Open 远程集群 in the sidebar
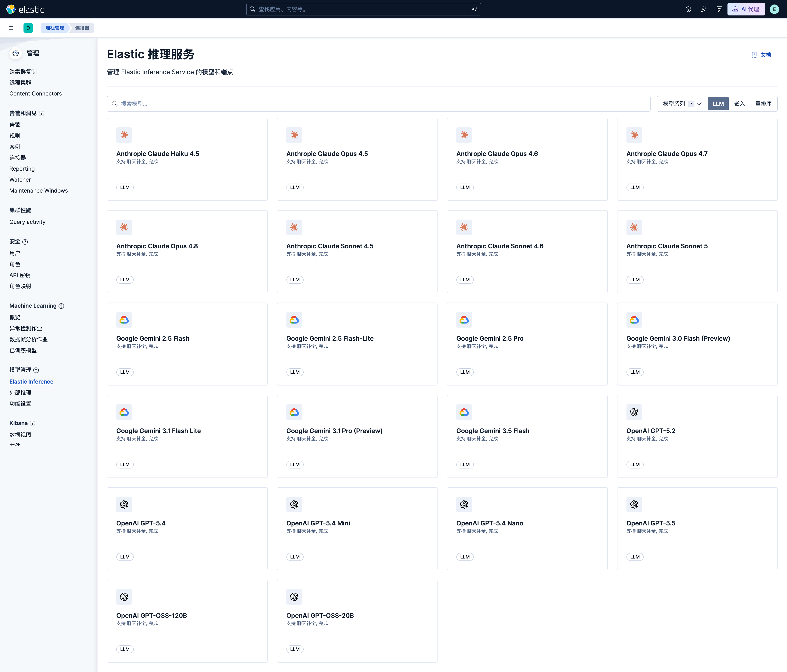 [x=20, y=82]
